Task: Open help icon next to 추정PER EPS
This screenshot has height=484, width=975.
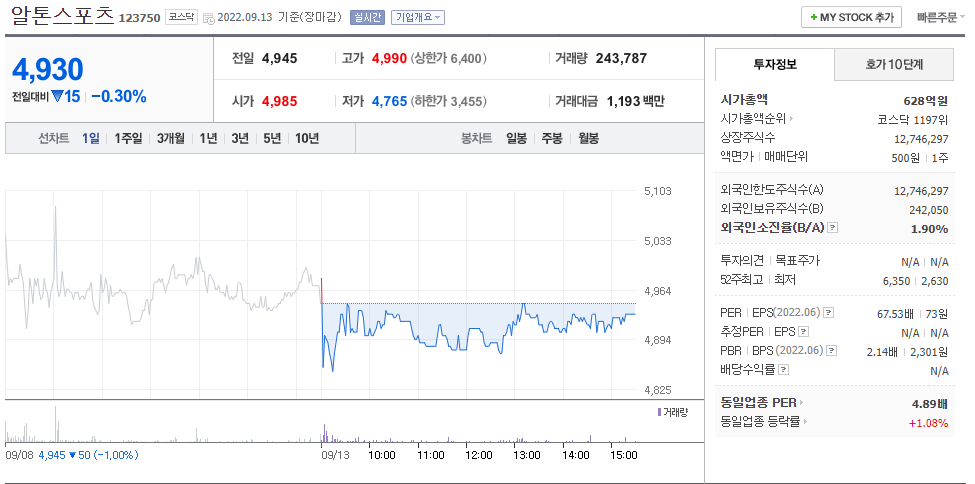Action: [x=804, y=332]
